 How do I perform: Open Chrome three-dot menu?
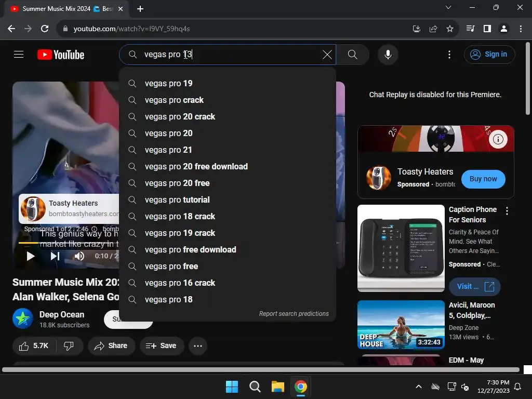click(x=521, y=29)
